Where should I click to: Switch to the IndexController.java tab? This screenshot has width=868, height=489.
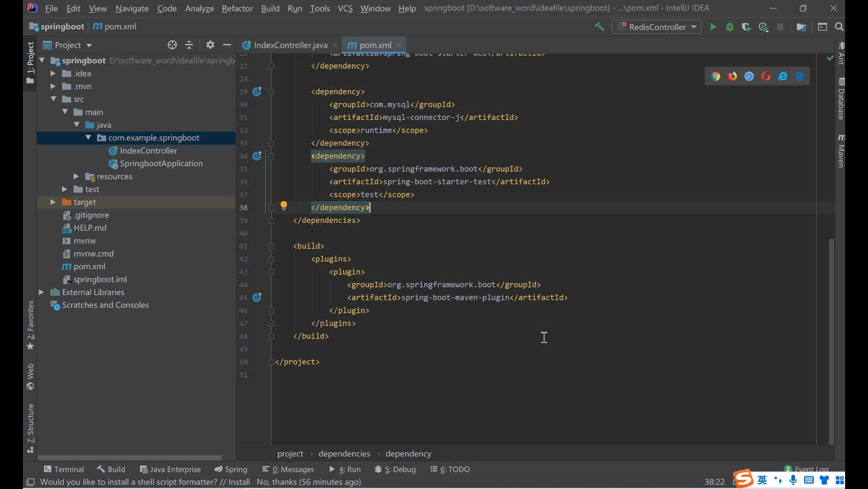(x=290, y=45)
